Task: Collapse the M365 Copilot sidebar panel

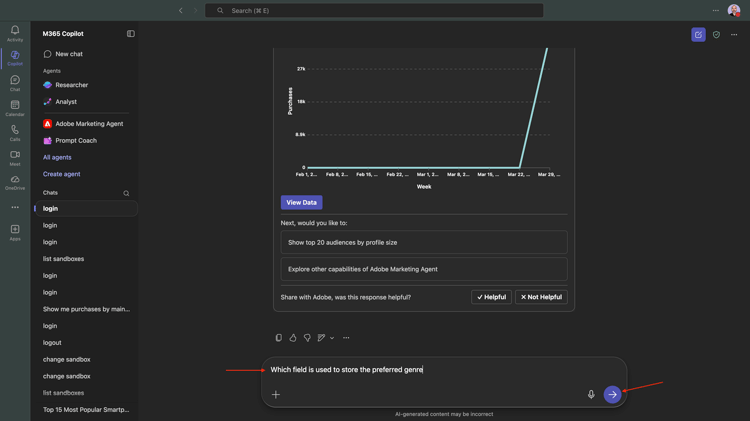Action: coord(131,33)
